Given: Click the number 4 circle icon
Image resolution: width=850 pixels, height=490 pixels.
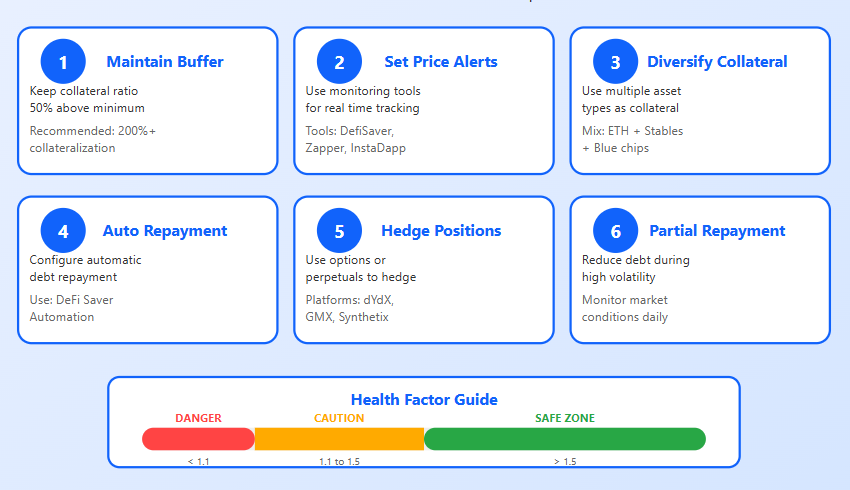Looking at the screenshot, I should pyautogui.click(x=63, y=231).
